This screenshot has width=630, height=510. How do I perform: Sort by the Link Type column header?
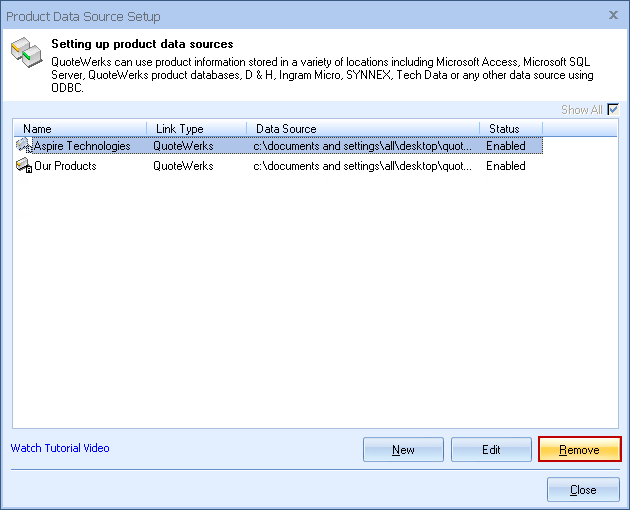pos(196,129)
